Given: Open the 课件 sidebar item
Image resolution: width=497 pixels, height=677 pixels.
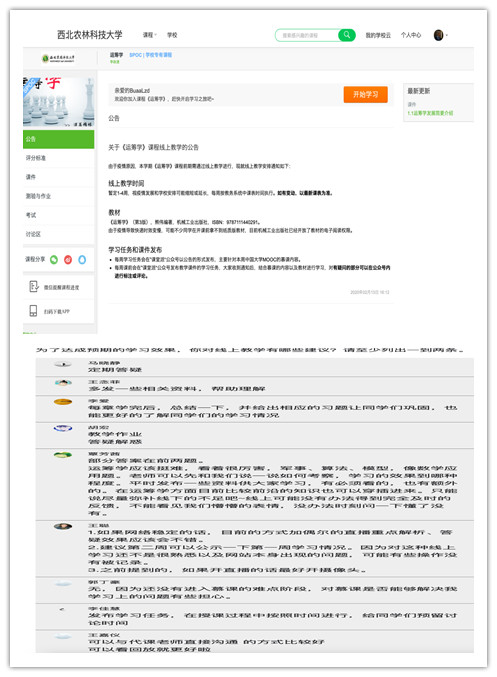Looking at the screenshot, I should click(x=58, y=177).
